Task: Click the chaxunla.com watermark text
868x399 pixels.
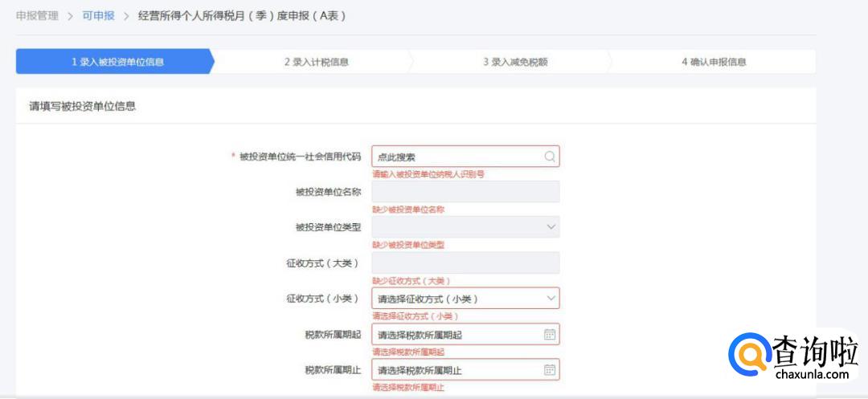Action: pos(812,374)
